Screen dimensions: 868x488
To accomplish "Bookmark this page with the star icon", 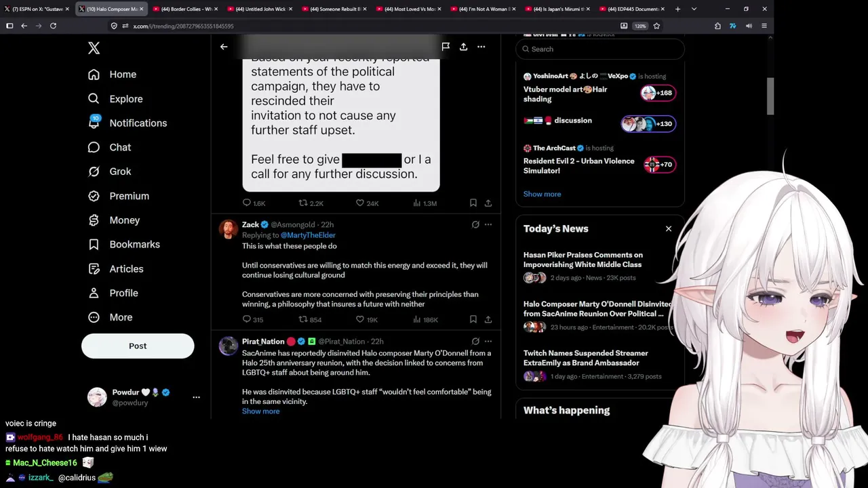I will (656, 26).
